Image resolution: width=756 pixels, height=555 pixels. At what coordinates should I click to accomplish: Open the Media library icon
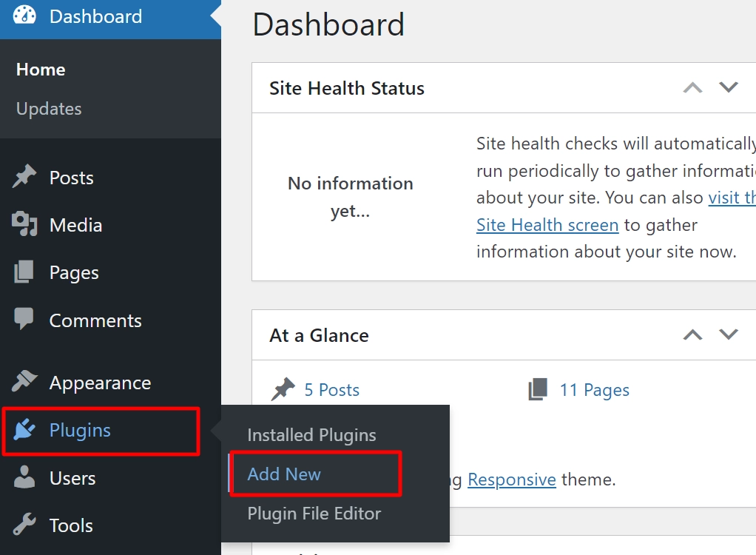click(24, 225)
